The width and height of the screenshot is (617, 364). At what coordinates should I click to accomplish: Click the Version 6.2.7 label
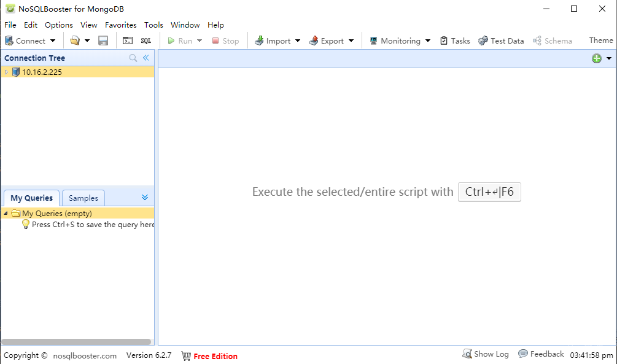(x=149, y=355)
